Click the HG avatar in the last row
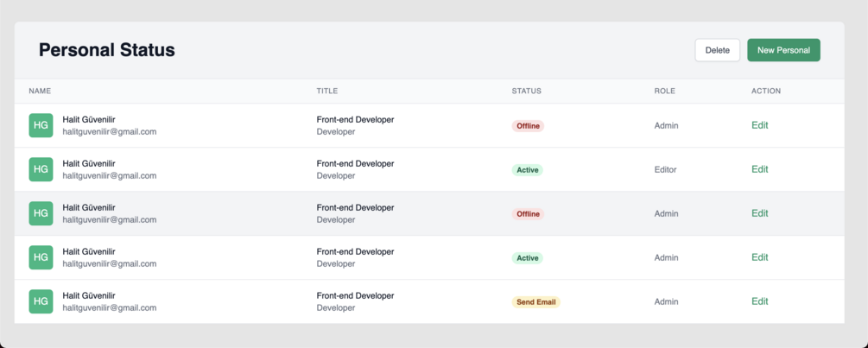The image size is (868, 348). (41, 301)
